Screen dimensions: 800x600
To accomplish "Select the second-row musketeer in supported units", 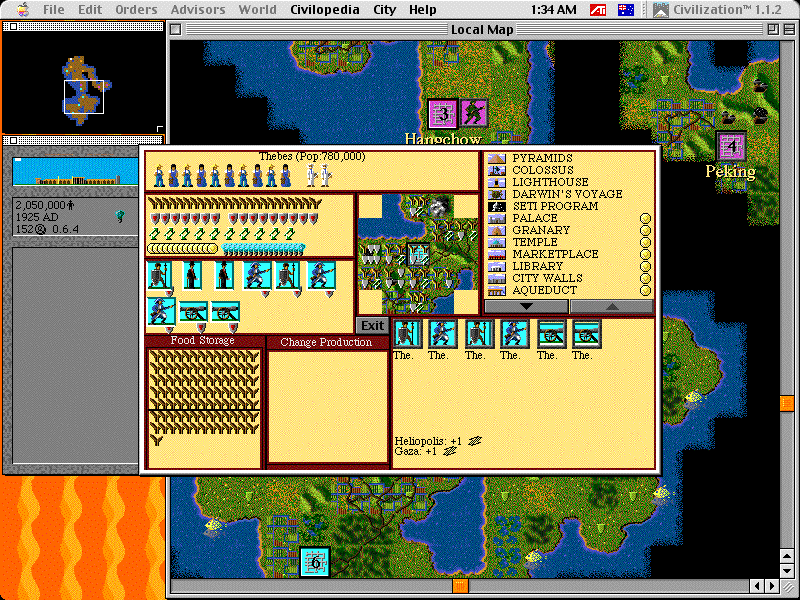I will [161, 311].
